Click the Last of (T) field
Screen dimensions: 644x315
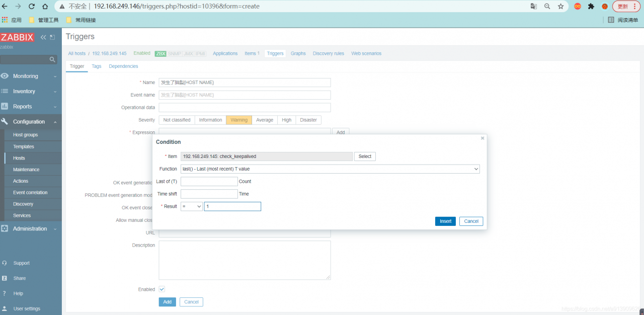click(209, 181)
